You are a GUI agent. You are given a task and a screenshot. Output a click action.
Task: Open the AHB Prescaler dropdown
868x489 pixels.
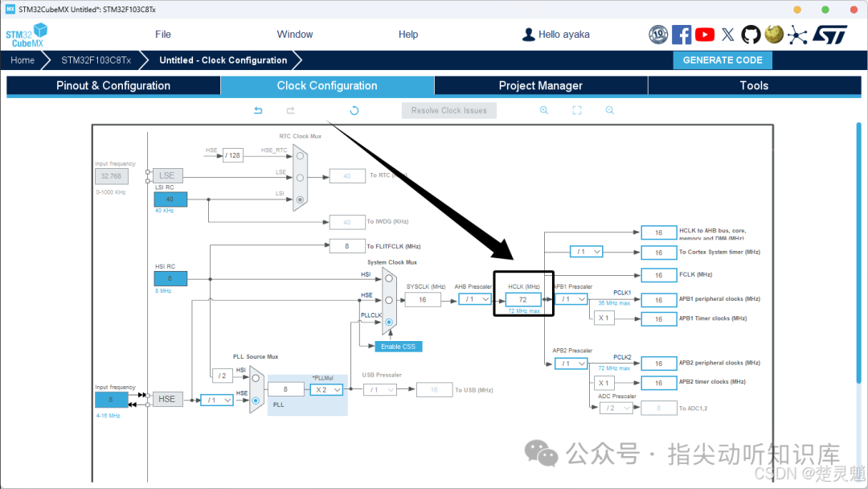pyautogui.click(x=474, y=299)
